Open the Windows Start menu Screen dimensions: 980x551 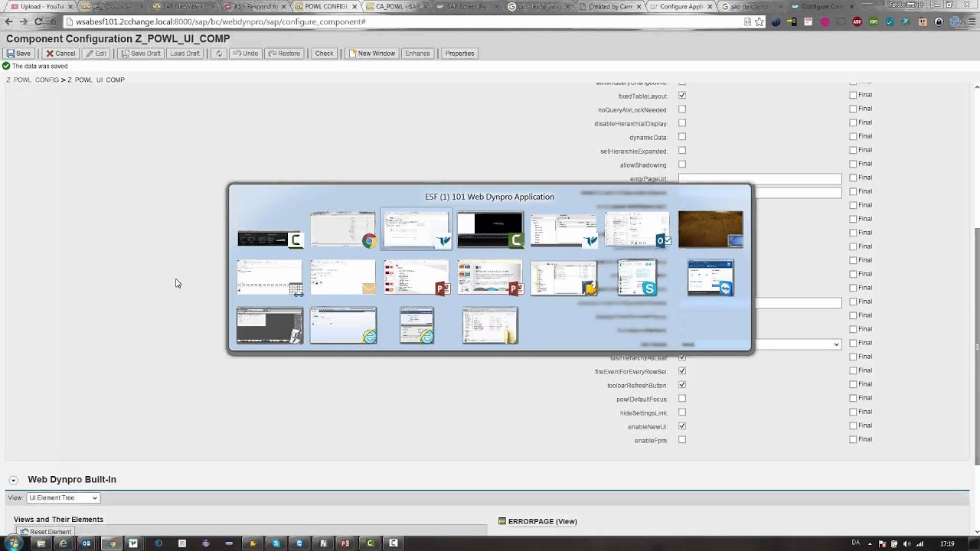point(14,543)
